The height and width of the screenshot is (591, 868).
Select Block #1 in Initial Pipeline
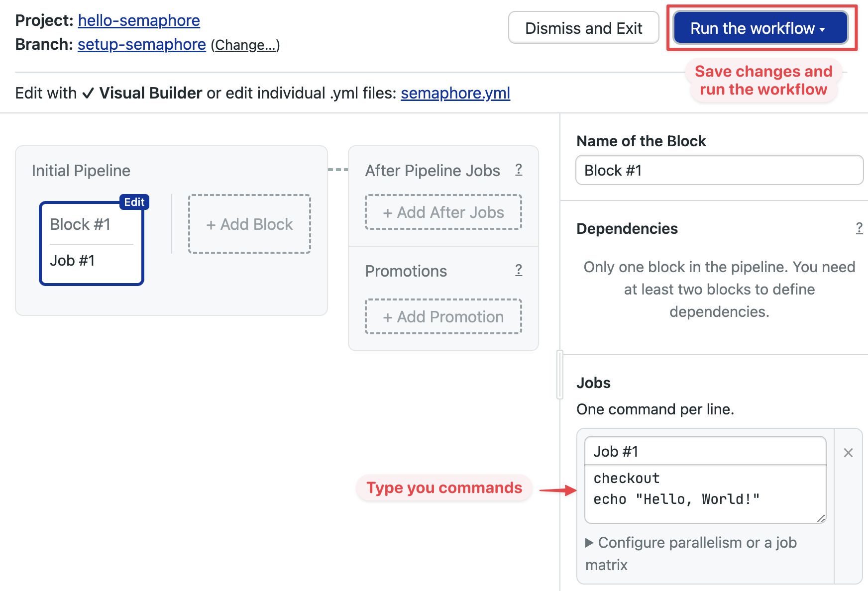[80, 224]
